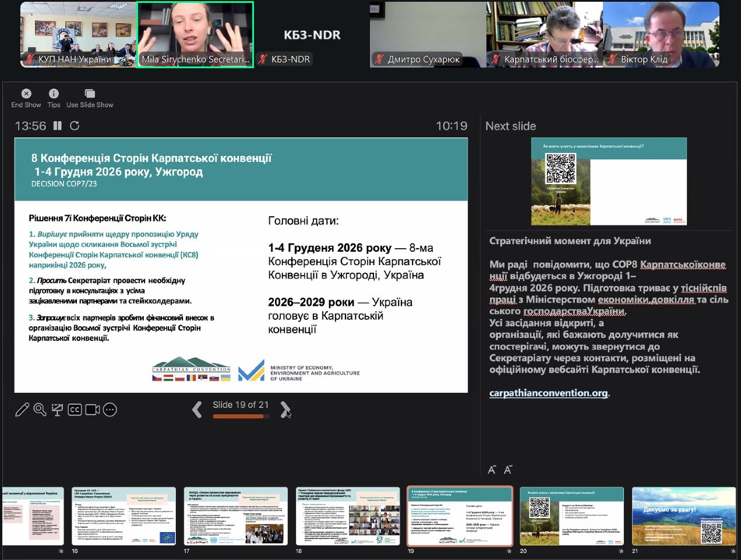Click muted mic icon on Віктор Клід
The width and height of the screenshot is (741, 560).
(x=612, y=59)
